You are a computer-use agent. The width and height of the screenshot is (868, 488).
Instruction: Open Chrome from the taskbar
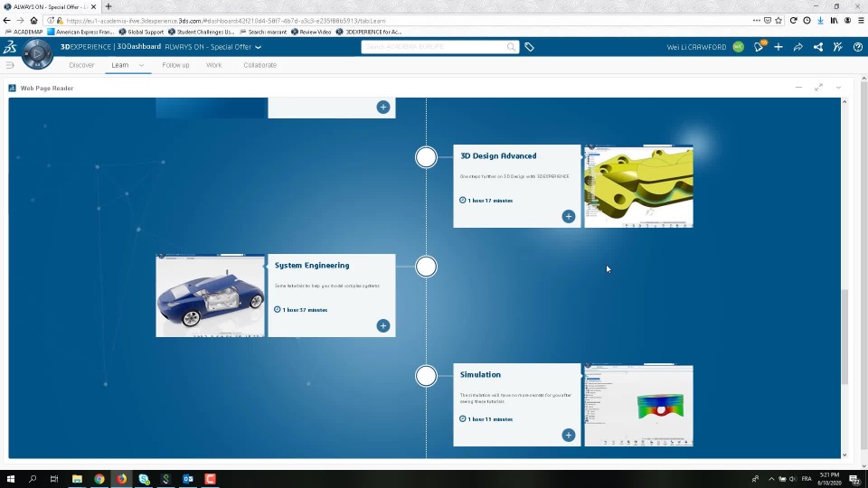pos(99,479)
